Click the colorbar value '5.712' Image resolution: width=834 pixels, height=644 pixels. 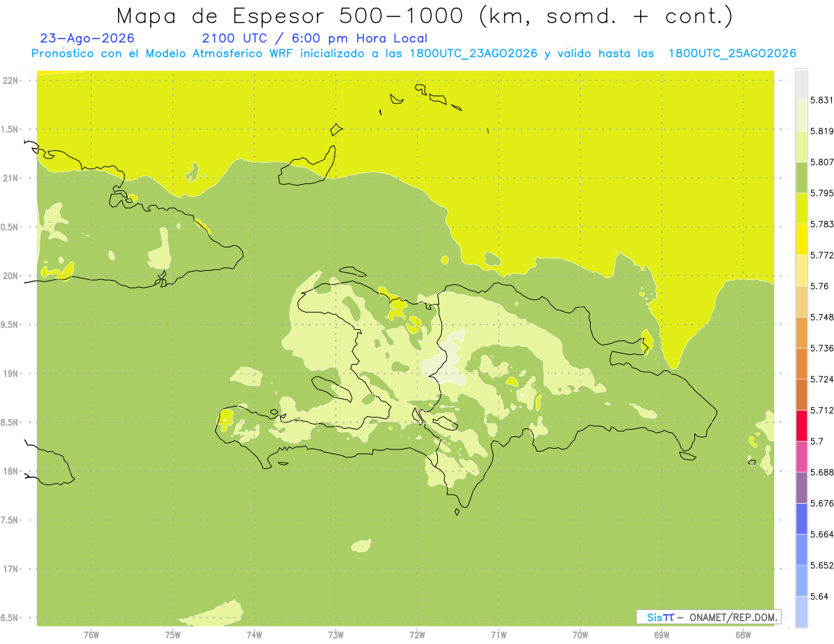pos(821,411)
